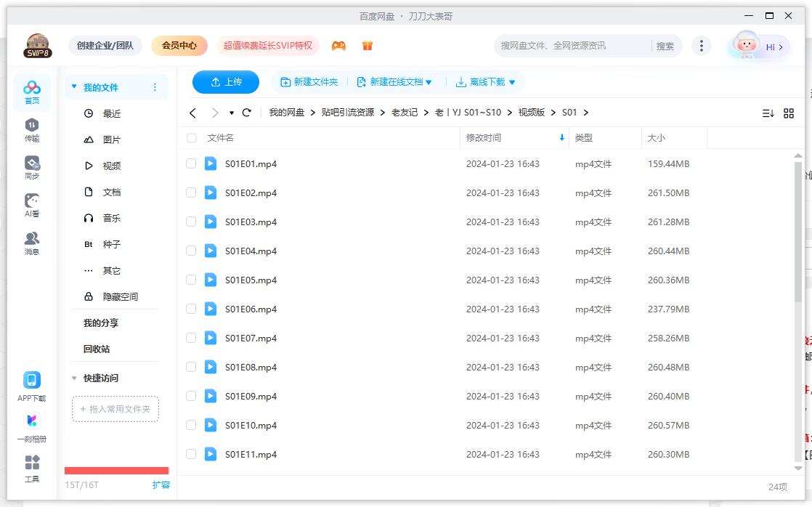812x507 pixels.
Task: Open the 传输 transfer panel icon
Action: tap(31, 126)
